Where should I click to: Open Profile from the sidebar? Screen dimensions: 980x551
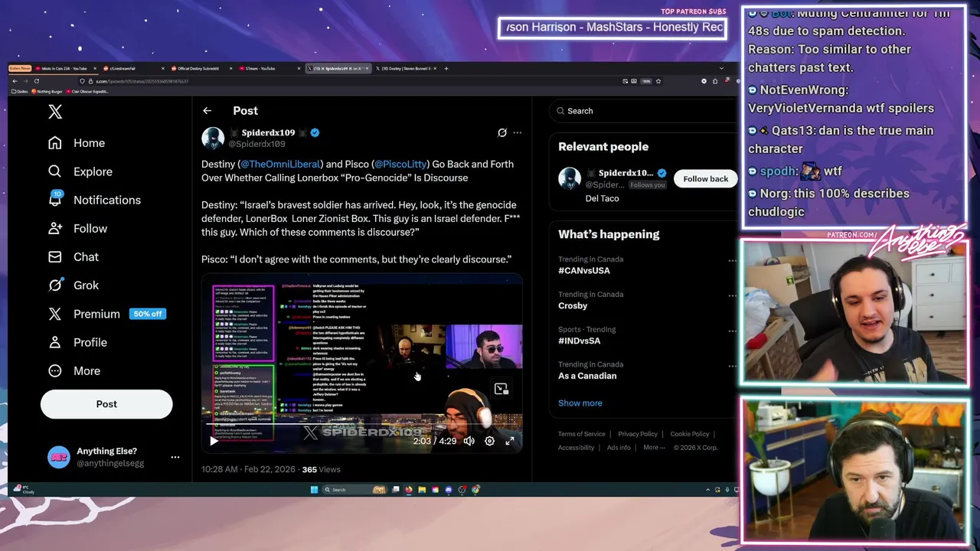click(77, 342)
